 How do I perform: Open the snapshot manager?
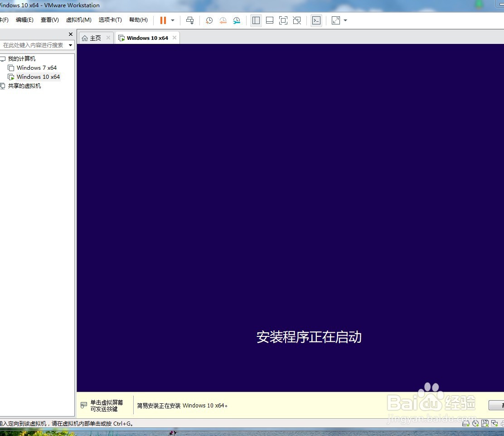coord(237,20)
